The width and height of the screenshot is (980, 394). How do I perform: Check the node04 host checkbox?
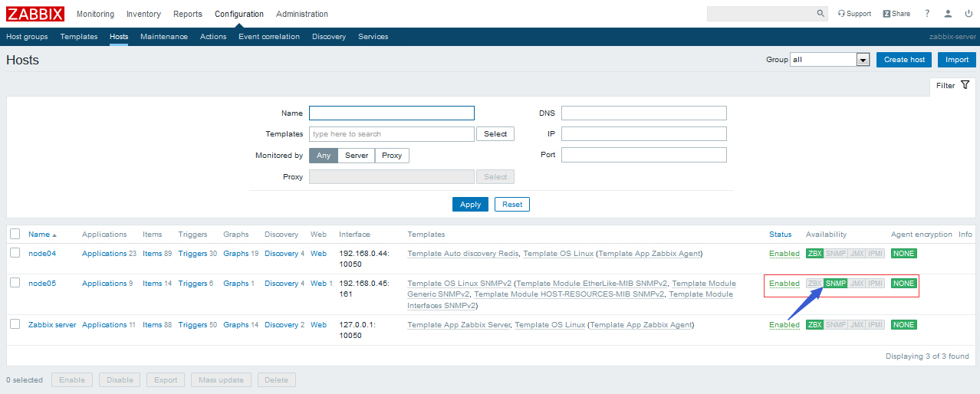pyautogui.click(x=15, y=253)
